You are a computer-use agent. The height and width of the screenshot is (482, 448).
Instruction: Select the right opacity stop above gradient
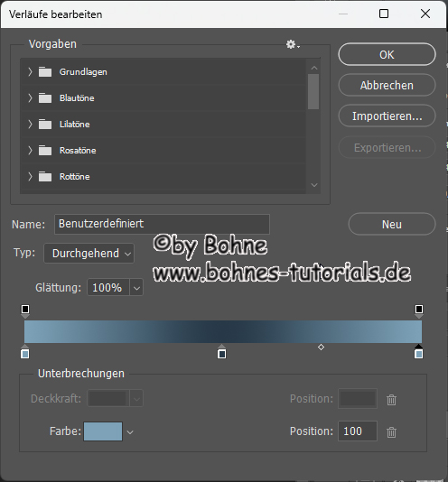419,311
